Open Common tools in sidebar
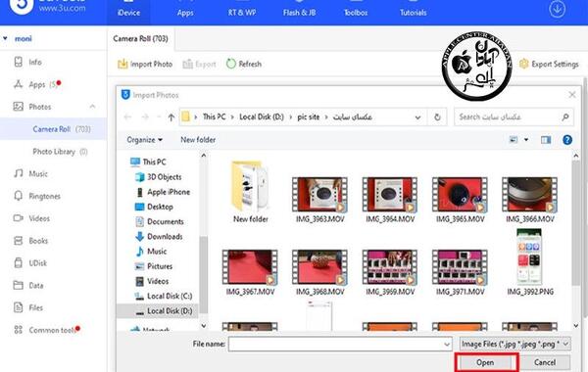The width and height of the screenshot is (588, 372). (x=53, y=330)
